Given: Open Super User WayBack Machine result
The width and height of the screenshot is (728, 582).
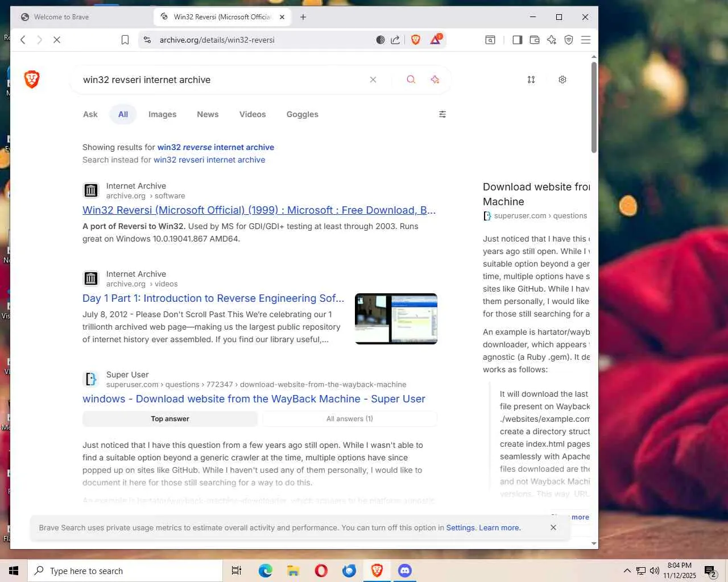Looking at the screenshot, I should pos(254,399).
